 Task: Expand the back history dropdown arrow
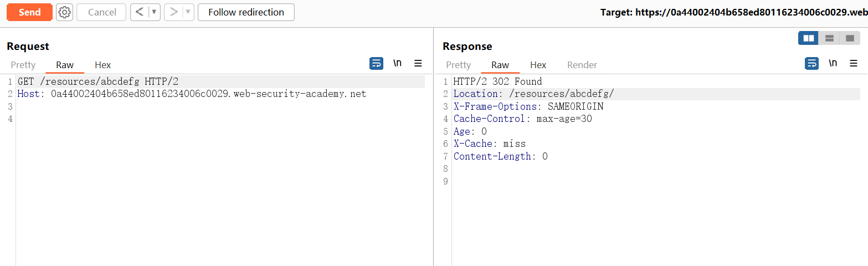pos(154,12)
